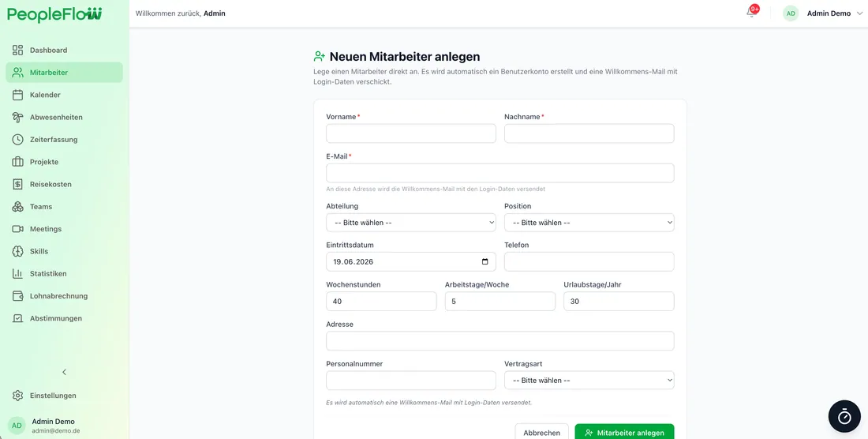The height and width of the screenshot is (439, 868).
Task: Open Reisekosten in the sidebar
Action: [x=64, y=184]
